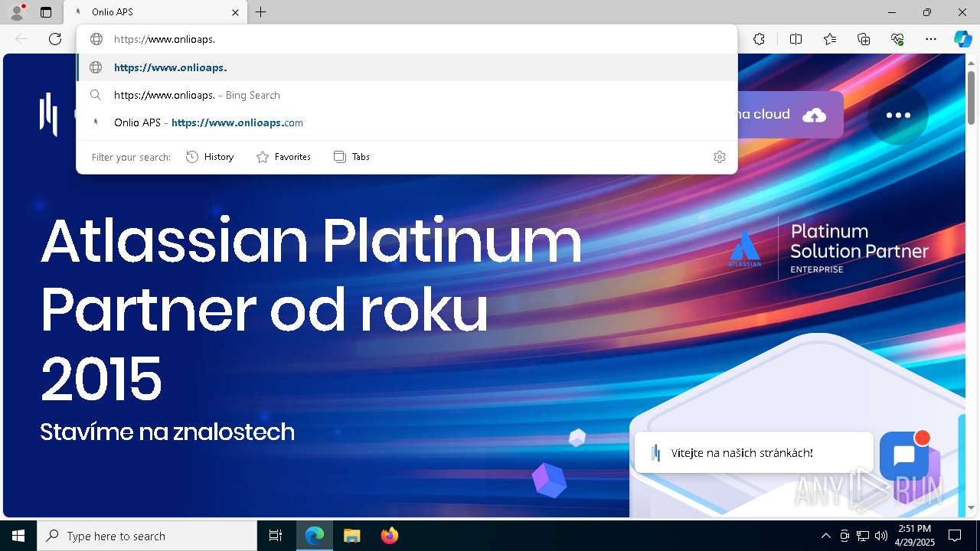The image size is (980, 551).
Task: Close the Onlio APS tab
Action: point(235,12)
